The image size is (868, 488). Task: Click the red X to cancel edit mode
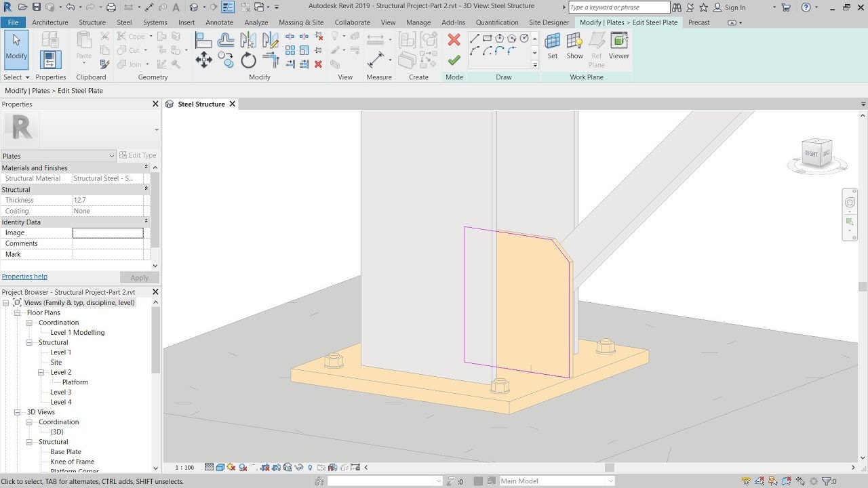454,39
